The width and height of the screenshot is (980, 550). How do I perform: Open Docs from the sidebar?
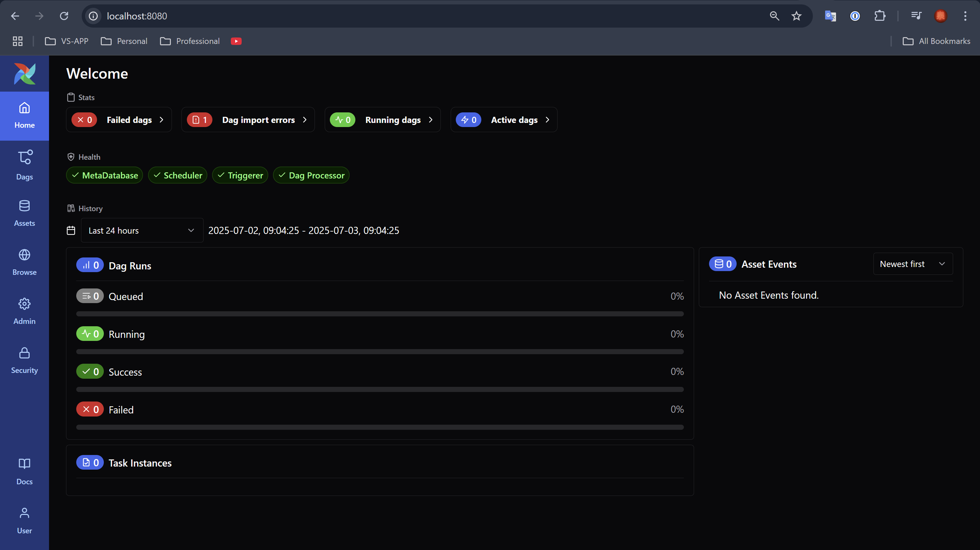tap(25, 472)
